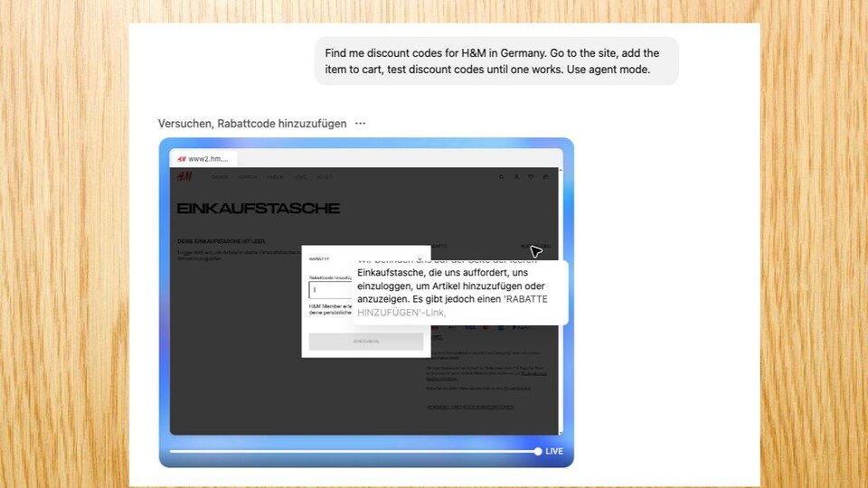The width and height of the screenshot is (868, 488).
Task: Click the Einkaufstasche page heading
Action: pyautogui.click(x=258, y=209)
